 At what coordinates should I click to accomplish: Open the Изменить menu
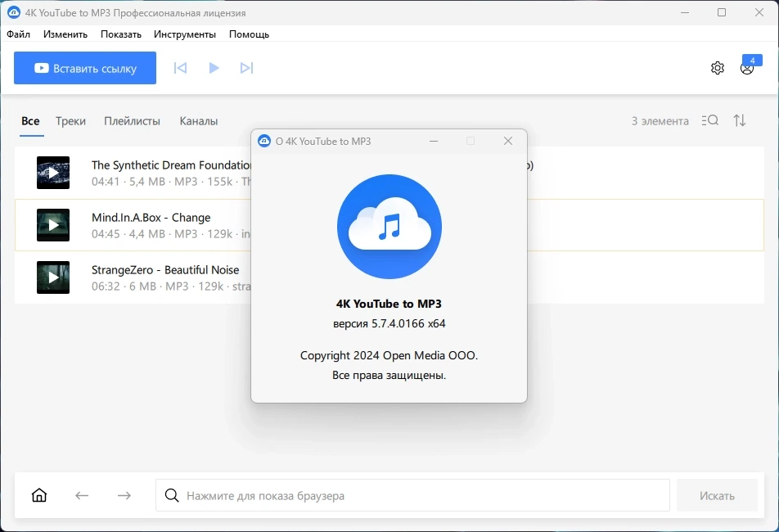click(65, 34)
